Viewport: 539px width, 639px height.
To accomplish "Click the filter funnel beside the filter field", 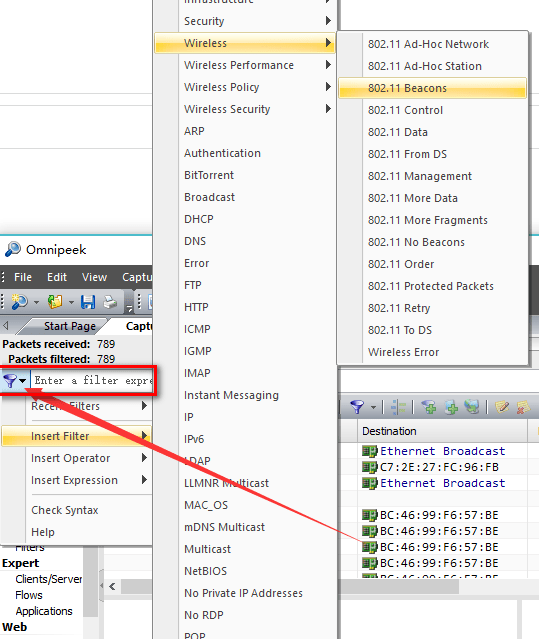I will pyautogui.click(x=10, y=381).
